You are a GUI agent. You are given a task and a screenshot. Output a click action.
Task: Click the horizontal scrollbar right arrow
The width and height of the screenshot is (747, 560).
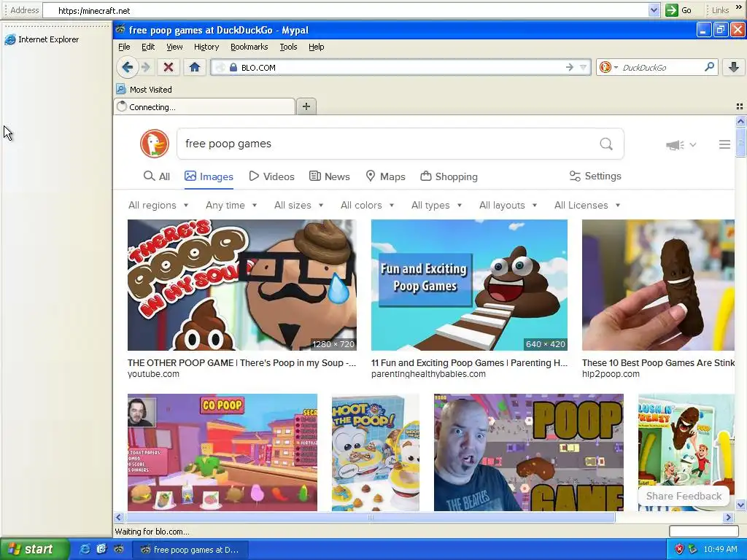(728, 517)
